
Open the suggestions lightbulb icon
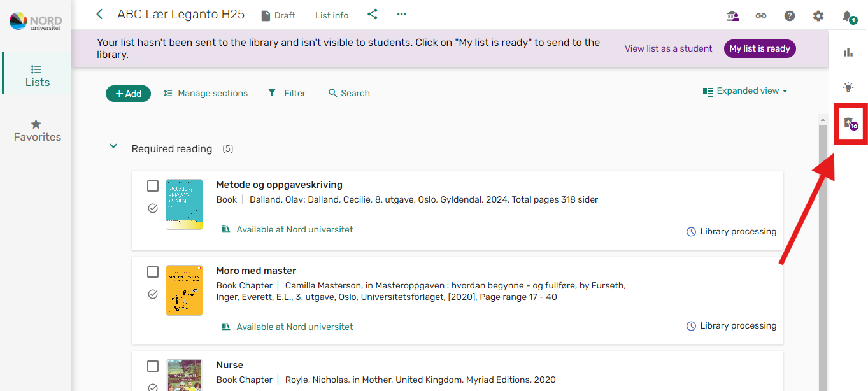[848, 87]
